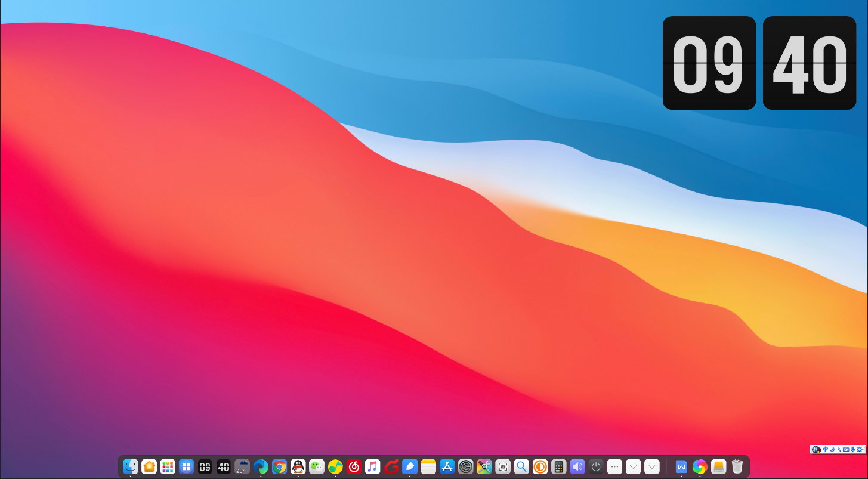
Task: Click the microphone voice input icon
Action: [852, 449]
